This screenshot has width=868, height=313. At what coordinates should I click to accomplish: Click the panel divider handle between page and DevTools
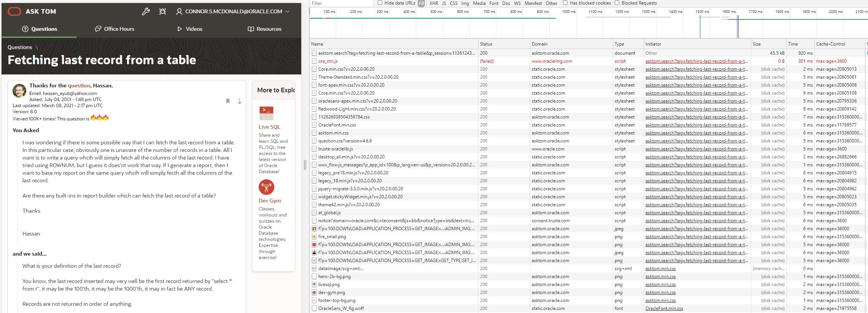pyautogui.click(x=305, y=165)
